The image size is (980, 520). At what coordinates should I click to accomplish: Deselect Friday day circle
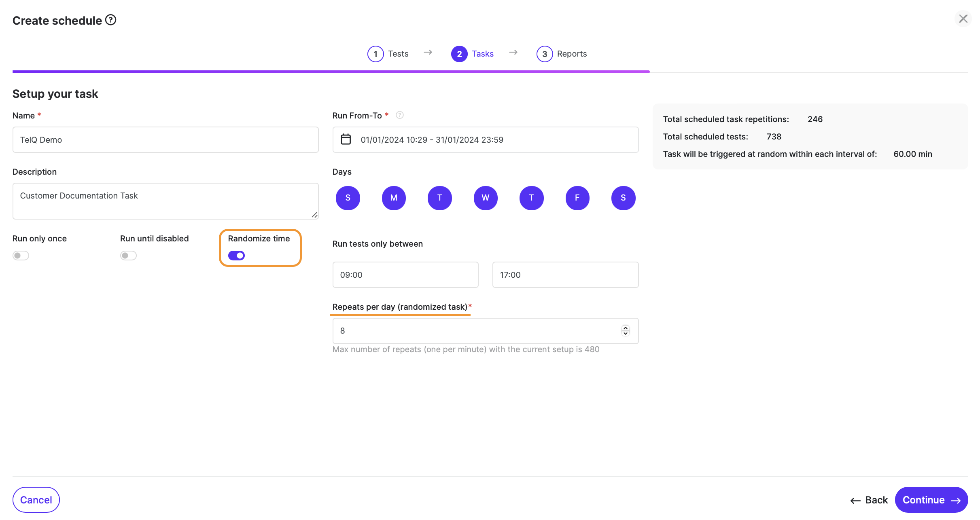coord(577,198)
